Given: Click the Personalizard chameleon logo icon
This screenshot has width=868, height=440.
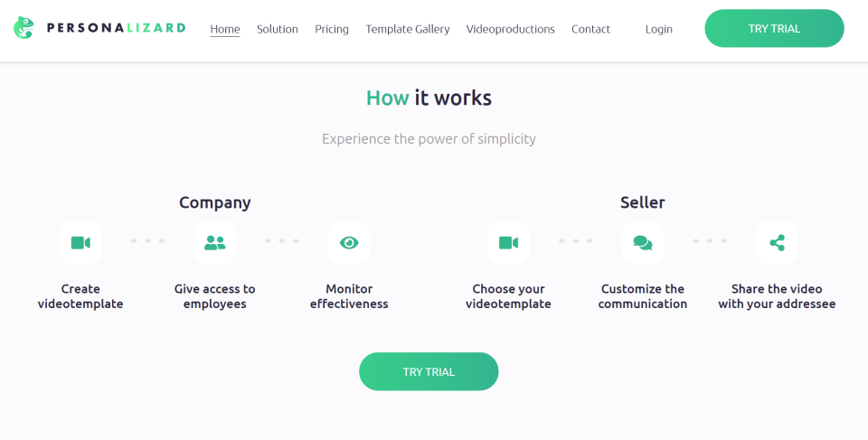Looking at the screenshot, I should click(24, 28).
